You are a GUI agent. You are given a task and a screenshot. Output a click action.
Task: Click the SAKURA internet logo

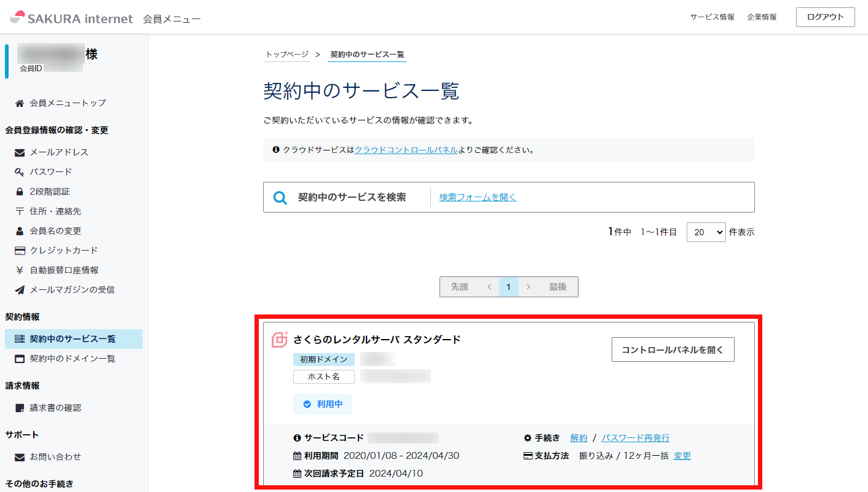(x=71, y=18)
